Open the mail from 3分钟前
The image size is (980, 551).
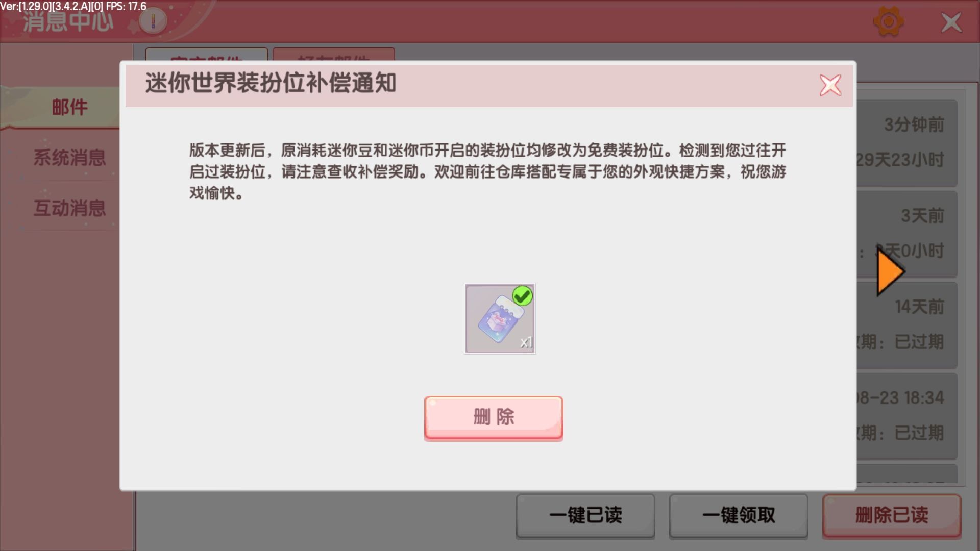tap(907, 142)
